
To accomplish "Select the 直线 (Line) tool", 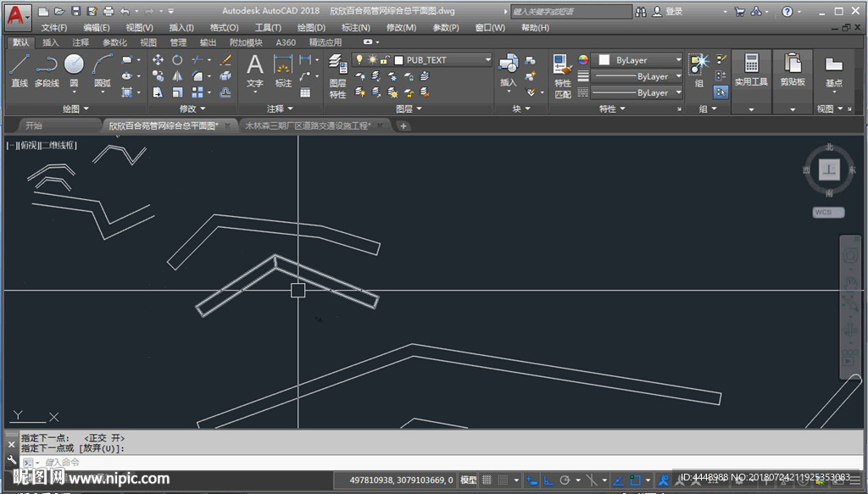I will pyautogui.click(x=19, y=70).
